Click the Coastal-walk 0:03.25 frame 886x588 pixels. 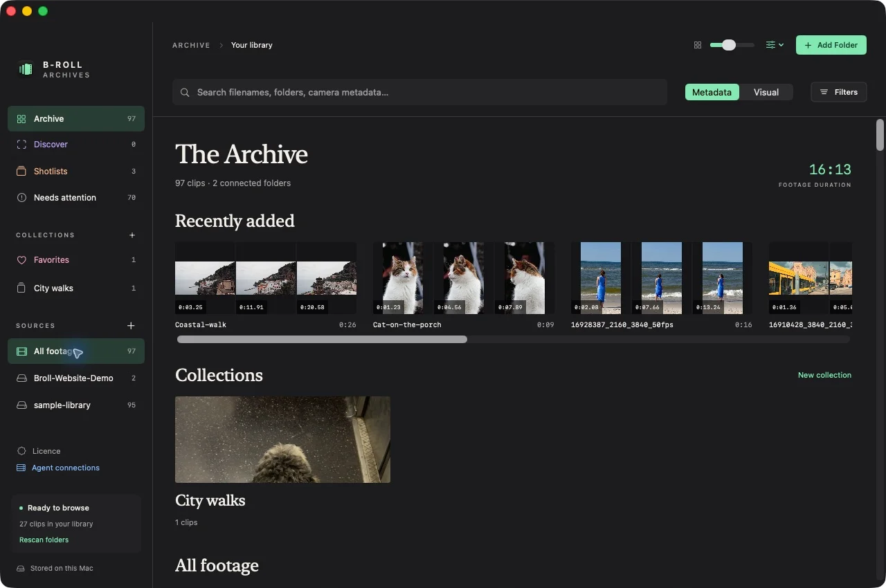tap(205, 278)
